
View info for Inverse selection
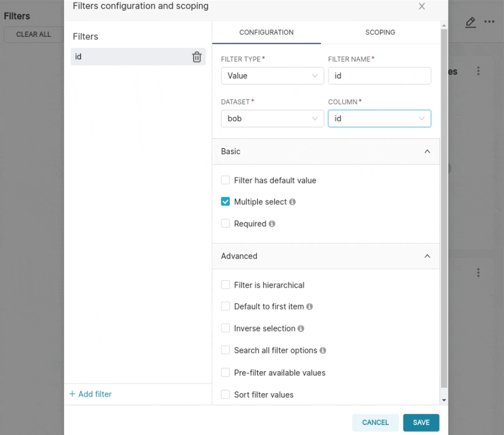301,328
